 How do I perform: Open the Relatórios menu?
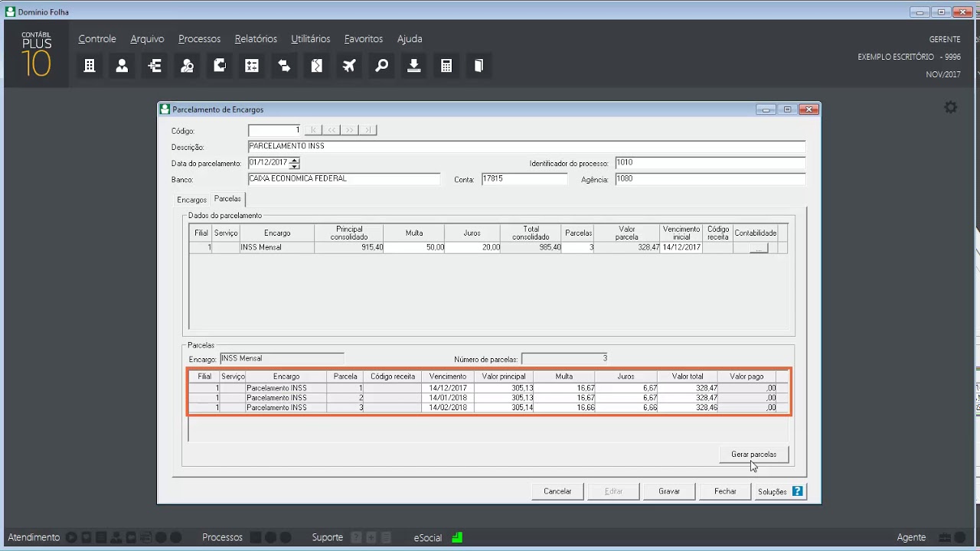pos(256,38)
